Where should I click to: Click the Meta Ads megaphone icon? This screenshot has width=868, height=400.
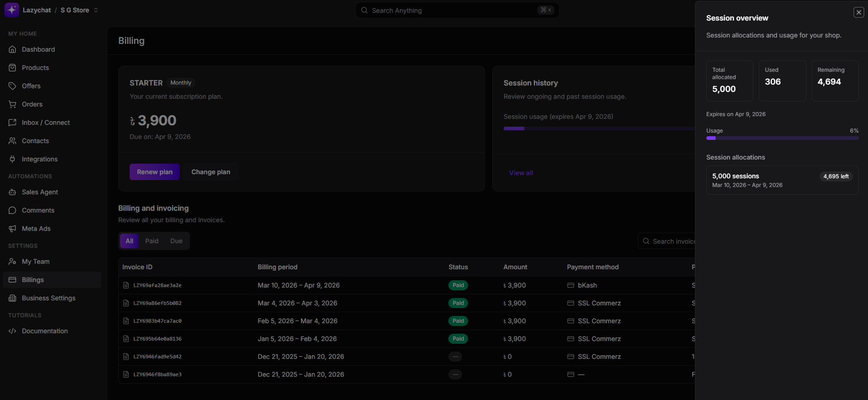click(12, 229)
